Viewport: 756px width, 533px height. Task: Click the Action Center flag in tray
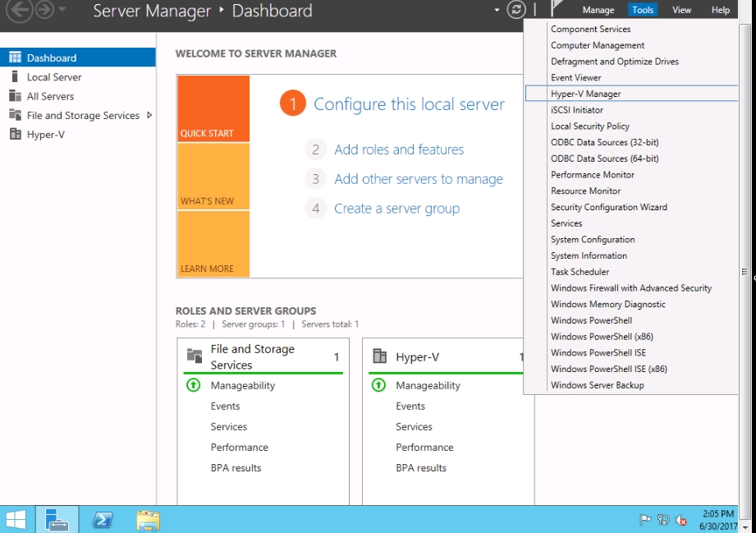tap(644, 520)
